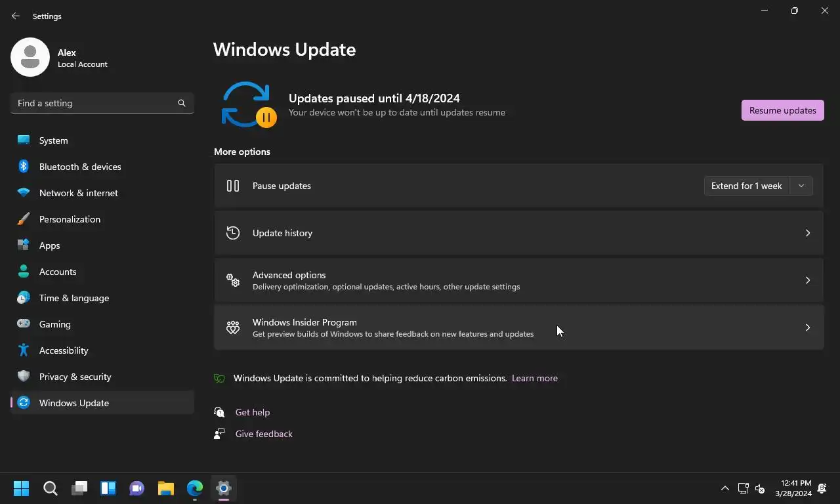Go to Gaming settings
The height and width of the screenshot is (504, 840).
102,324
